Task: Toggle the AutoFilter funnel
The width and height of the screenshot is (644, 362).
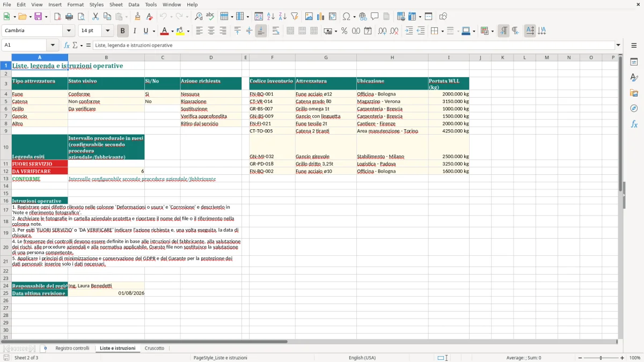Action: 295,17
